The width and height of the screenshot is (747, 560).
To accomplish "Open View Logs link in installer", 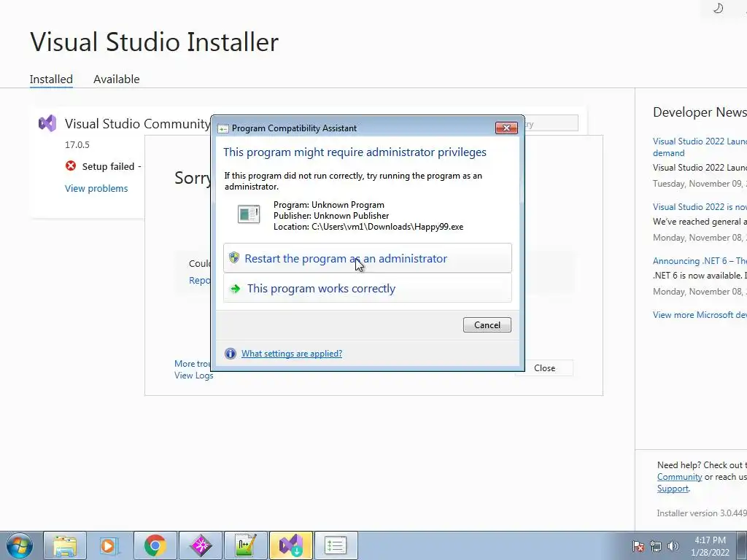I will 193,376.
